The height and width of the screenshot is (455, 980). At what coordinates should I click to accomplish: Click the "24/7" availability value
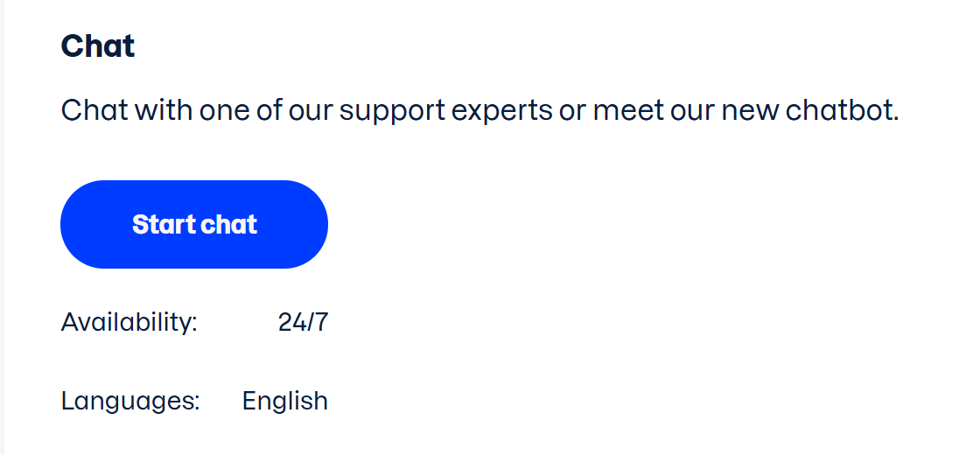[x=303, y=322]
